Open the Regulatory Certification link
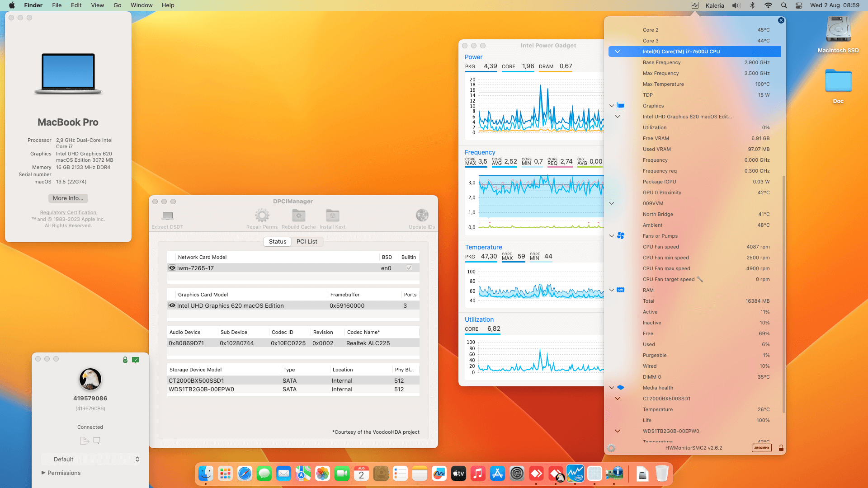 tap(68, 212)
